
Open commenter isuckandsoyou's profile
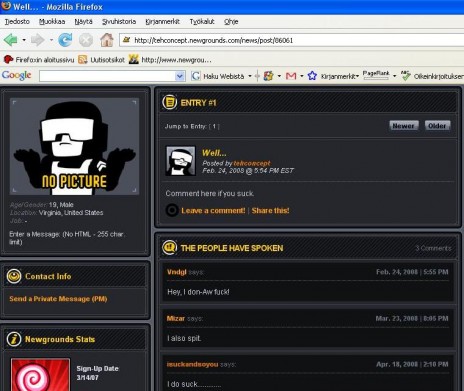pyautogui.click(x=192, y=364)
